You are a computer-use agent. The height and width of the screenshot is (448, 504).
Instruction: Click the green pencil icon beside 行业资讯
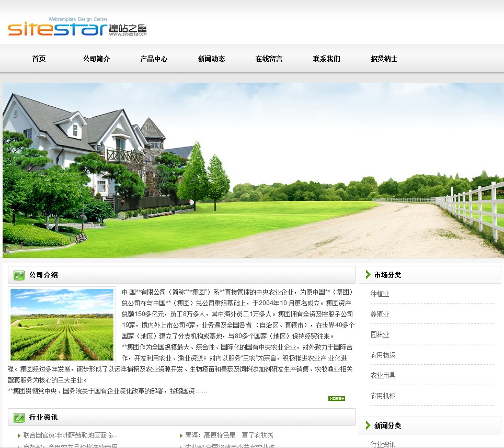tap(19, 417)
